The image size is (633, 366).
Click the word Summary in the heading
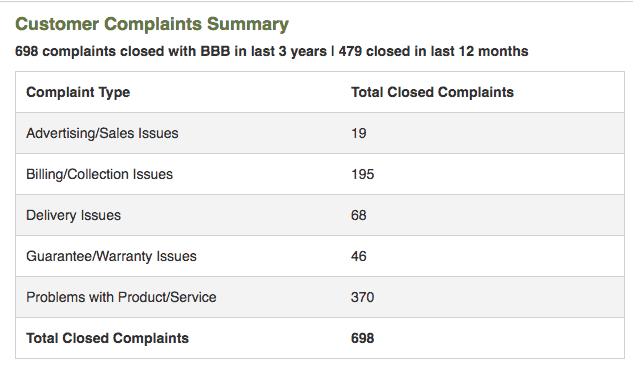pyautogui.click(x=248, y=25)
